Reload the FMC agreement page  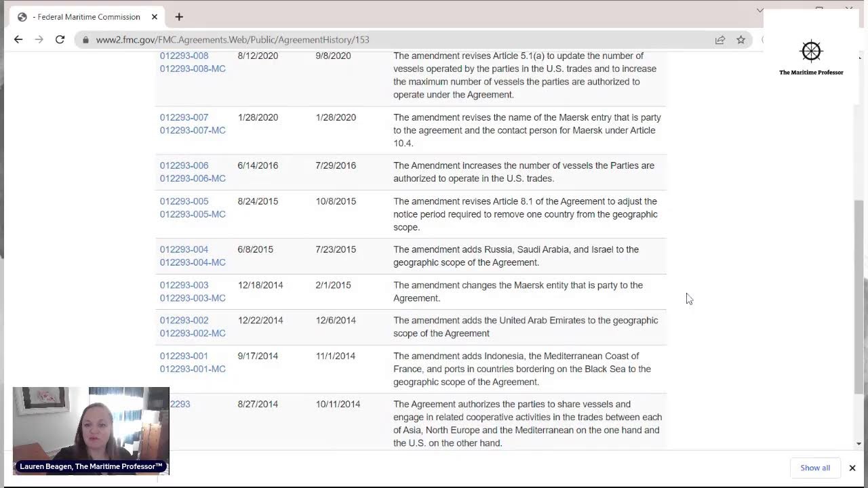pyautogui.click(x=60, y=39)
